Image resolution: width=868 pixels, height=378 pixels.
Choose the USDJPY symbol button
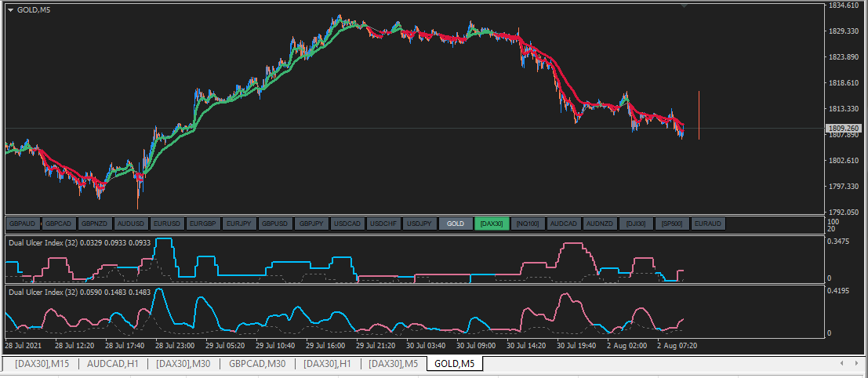pyautogui.click(x=419, y=224)
